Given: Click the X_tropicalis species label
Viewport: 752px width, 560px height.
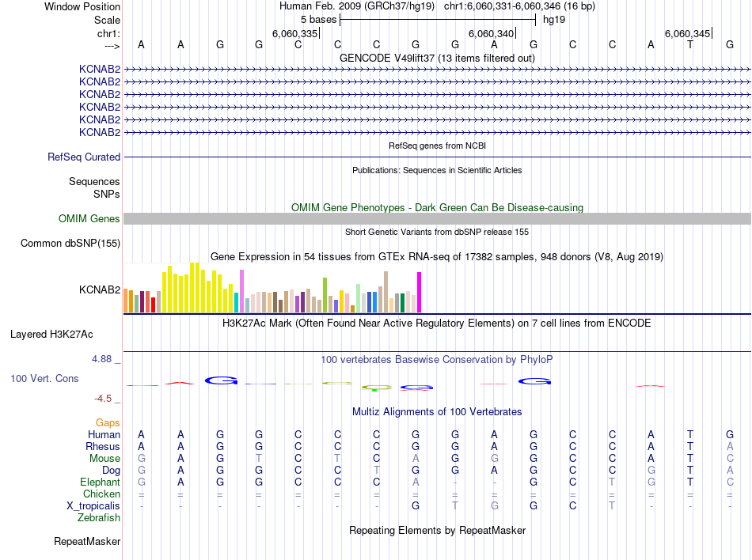Looking at the screenshot, I should 93,506.
